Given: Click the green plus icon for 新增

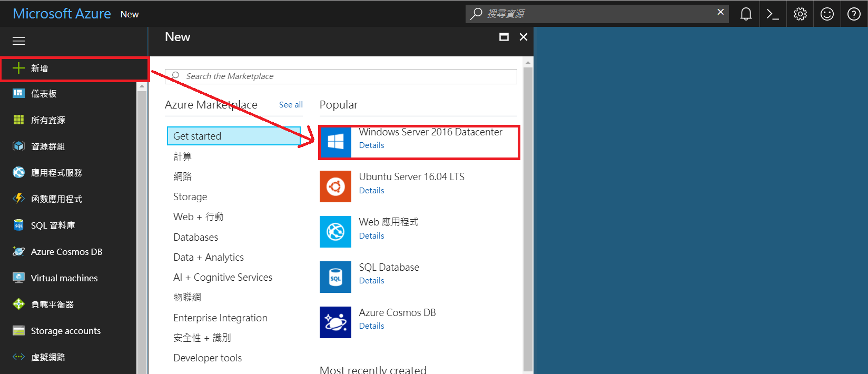Looking at the screenshot, I should click(x=18, y=68).
